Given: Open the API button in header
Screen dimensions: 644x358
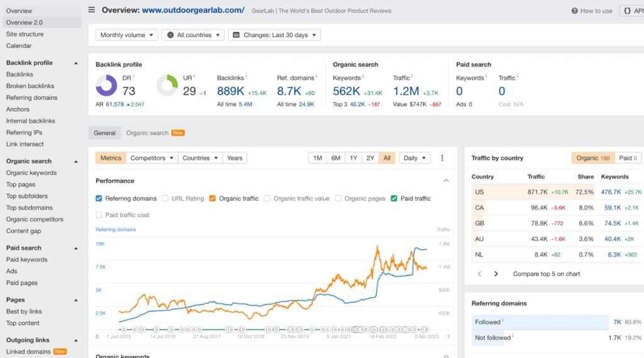Looking at the screenshot, I should pyautogui.click(x=631, y=11).
